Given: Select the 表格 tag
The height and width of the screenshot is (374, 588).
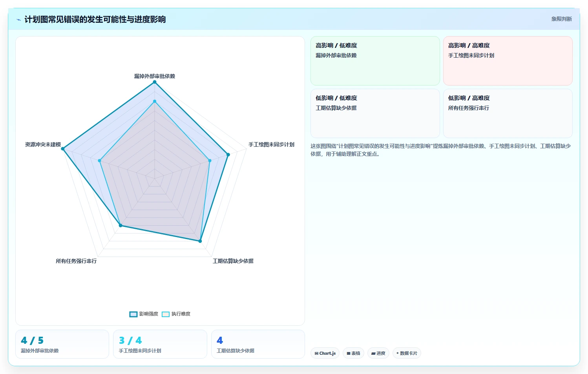Looking at the screenshot, I should pyautogui.click(x=353, y=353).
